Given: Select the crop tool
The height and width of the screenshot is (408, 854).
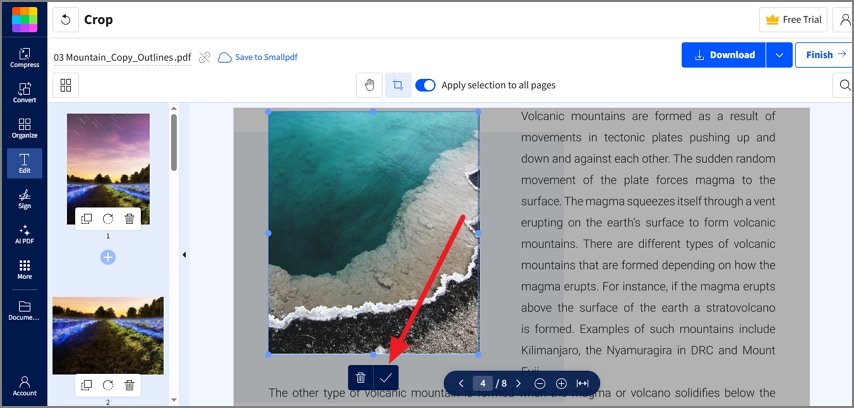Looking at the screenshot, I should pyautogui.click(x=398, y=85).
